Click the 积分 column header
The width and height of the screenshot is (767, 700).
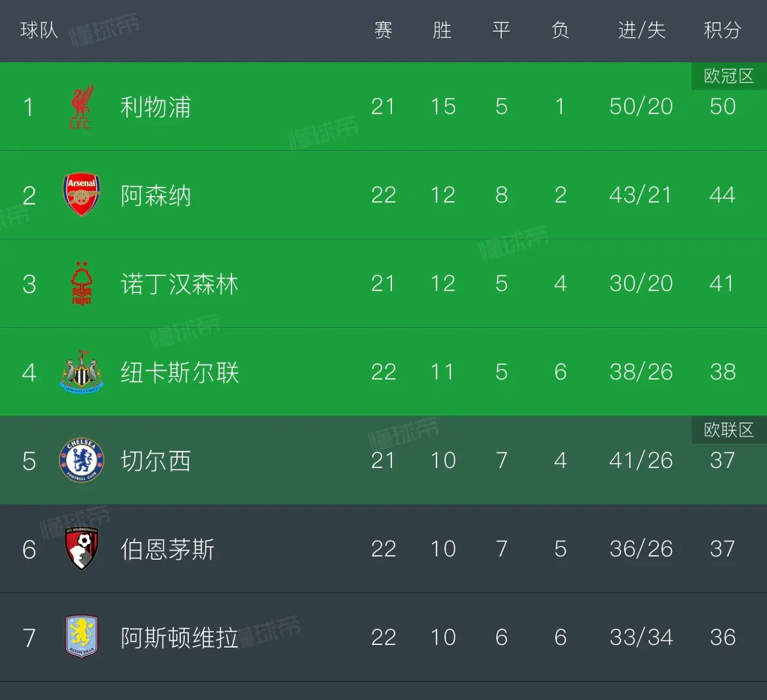(x=722, y=30)
